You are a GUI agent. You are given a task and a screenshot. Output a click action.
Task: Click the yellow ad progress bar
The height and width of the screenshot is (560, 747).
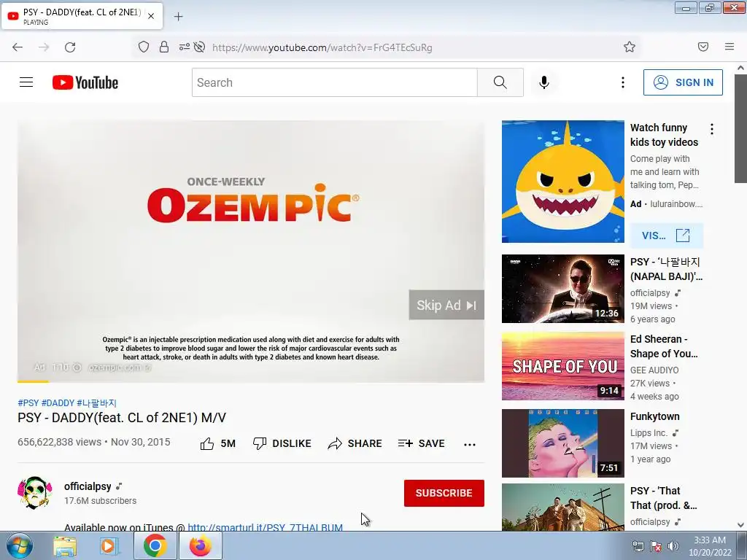[33, 381]
